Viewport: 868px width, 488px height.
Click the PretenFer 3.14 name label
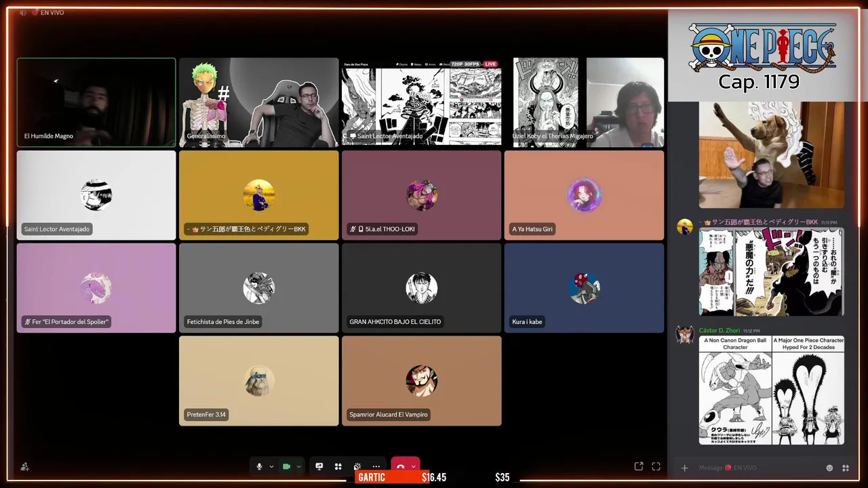click(206, 415)
